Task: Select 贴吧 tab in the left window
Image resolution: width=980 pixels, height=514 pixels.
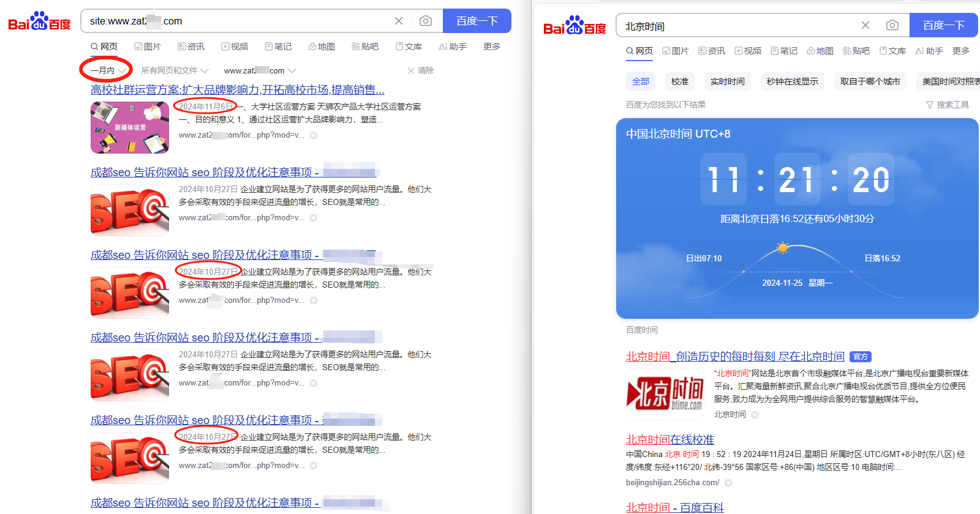Action: tap(365, 47)
